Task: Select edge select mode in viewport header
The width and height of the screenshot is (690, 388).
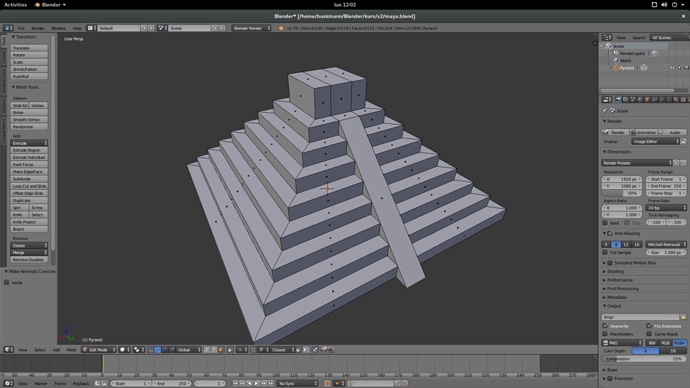Action: pyautogui.click(x=214, y=350)
